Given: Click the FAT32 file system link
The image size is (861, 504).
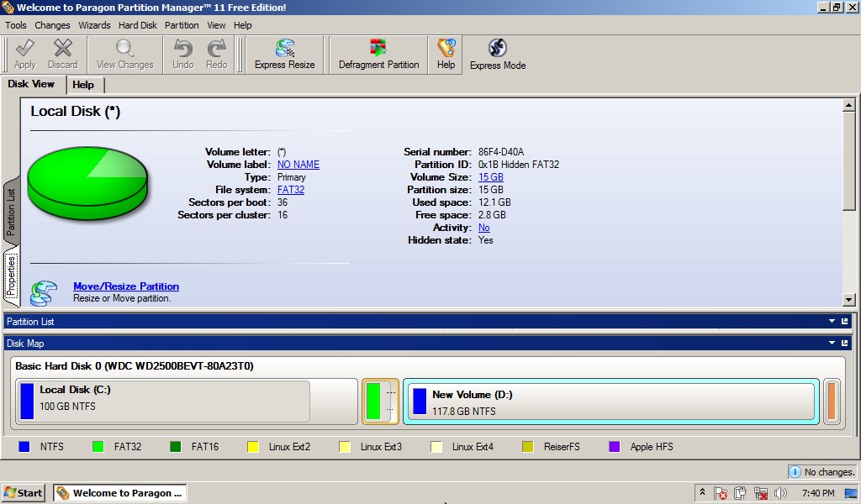Looking at the screenshot, I should [x=290, y=190].
